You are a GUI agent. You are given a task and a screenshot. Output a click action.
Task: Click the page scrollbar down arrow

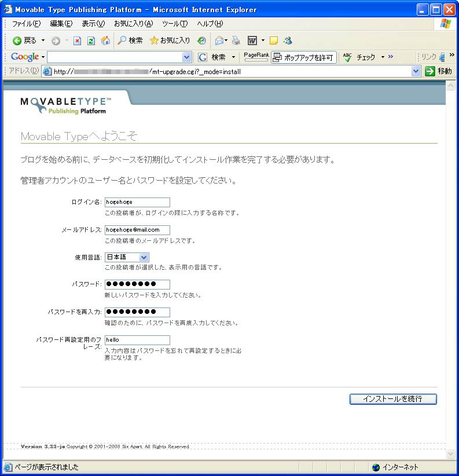450,454
